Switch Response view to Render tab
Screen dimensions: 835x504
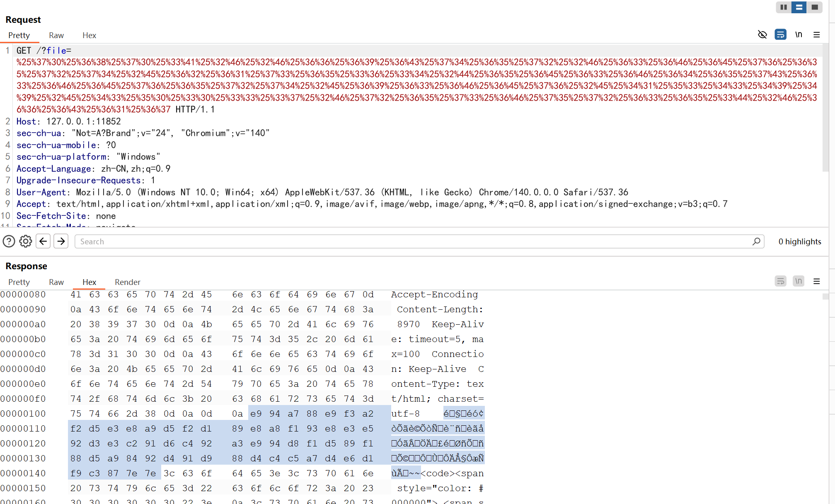[127, 282]
